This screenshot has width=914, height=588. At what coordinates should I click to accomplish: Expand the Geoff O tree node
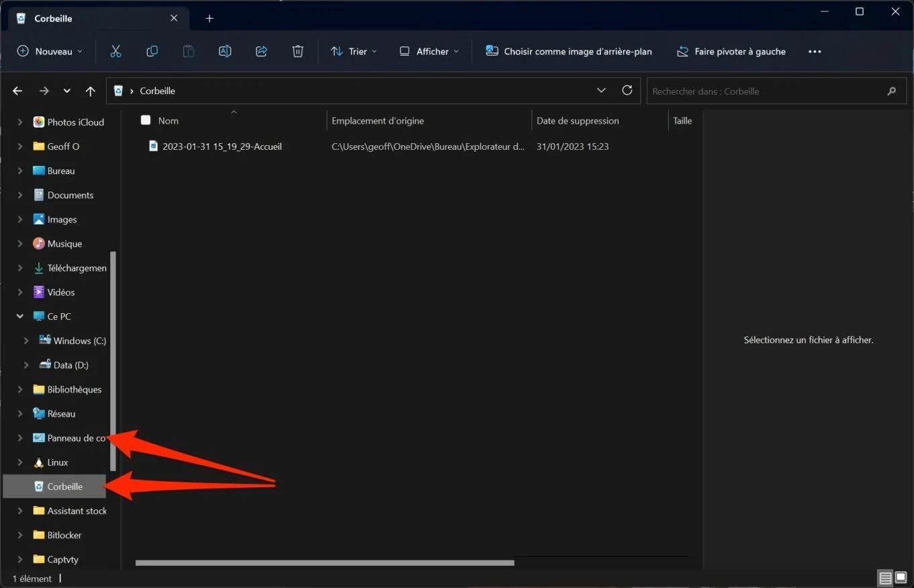[x=19, y=146]
